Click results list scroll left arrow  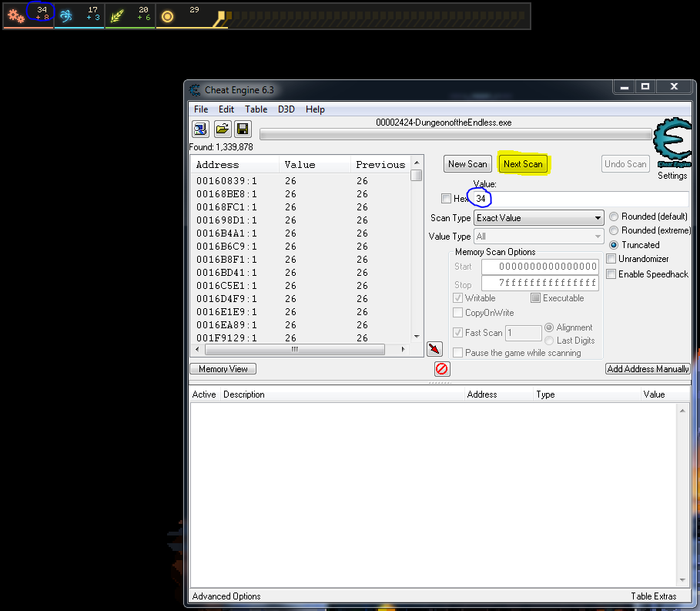pos(198,349)
